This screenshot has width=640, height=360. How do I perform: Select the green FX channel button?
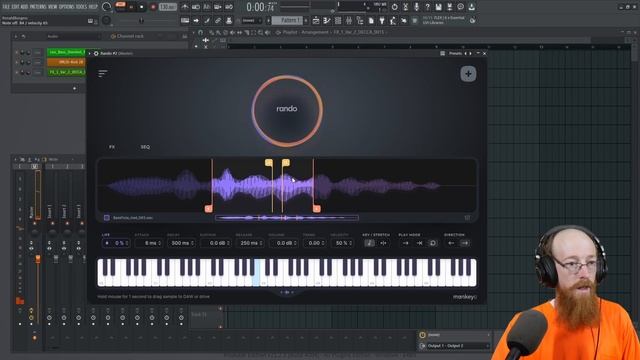tap(67, 72)
